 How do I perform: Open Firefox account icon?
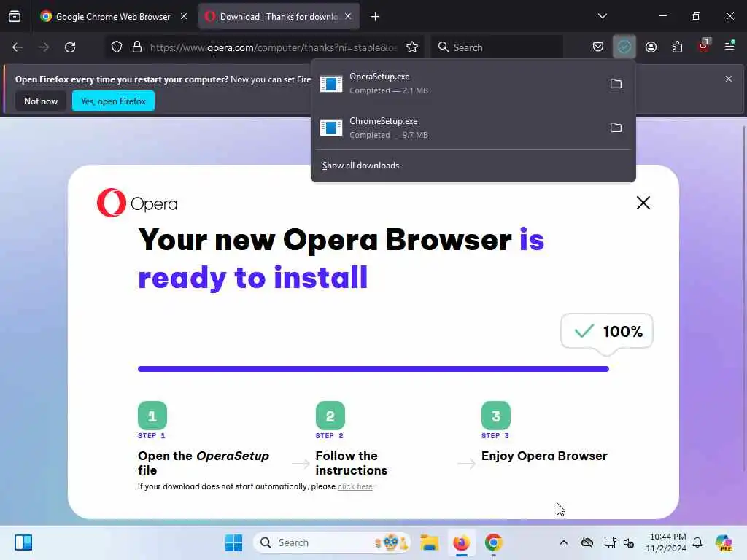tap(651, 47)
